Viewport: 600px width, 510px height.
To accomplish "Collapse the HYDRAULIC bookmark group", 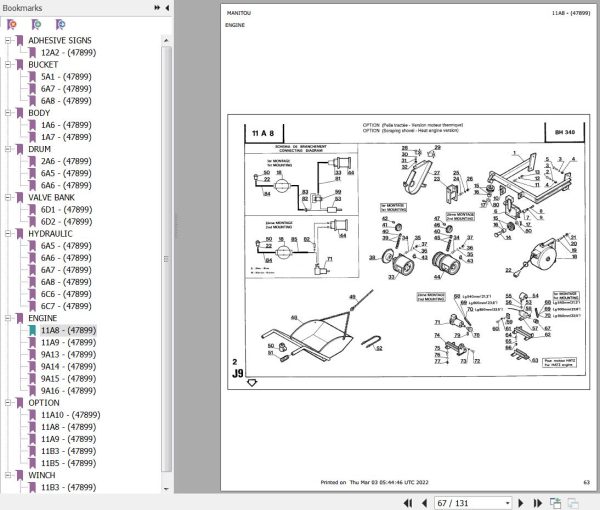I will [x=8, y=234].
